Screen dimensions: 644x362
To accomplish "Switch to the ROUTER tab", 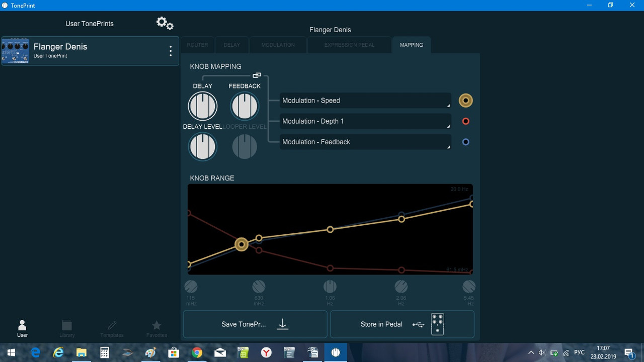I will coord(197,45).
